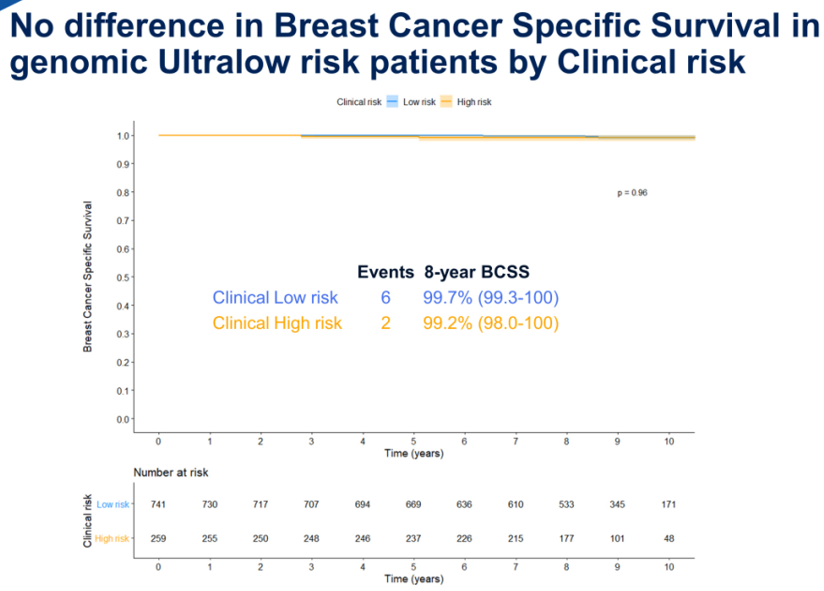
Task: Click the 741 value at year 0
Action: pos(158,504)
